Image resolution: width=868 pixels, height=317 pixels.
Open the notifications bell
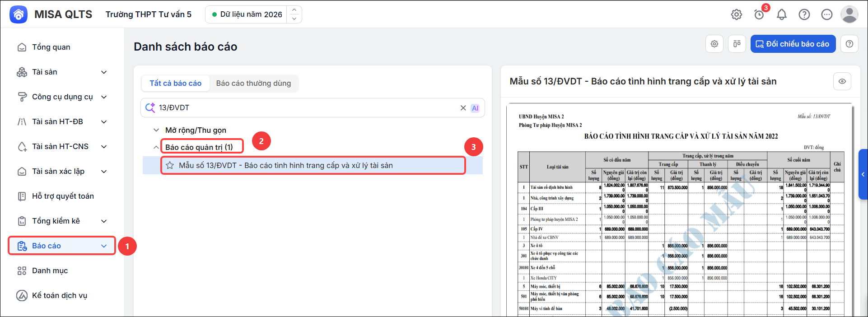click(x=782, y=14)
